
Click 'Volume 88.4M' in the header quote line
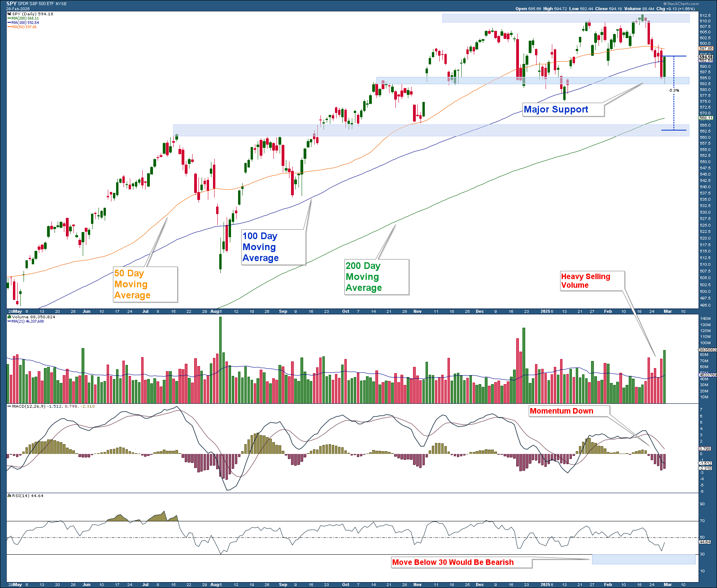pyautogui.click(x=639, y=9)
